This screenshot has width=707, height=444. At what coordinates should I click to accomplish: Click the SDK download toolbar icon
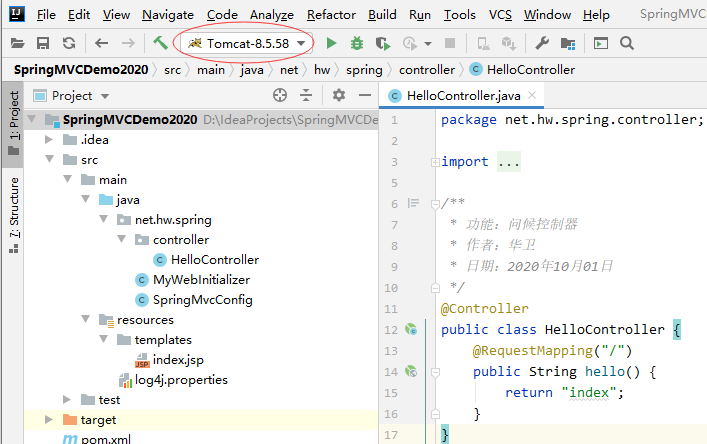[x=509, y=43]
